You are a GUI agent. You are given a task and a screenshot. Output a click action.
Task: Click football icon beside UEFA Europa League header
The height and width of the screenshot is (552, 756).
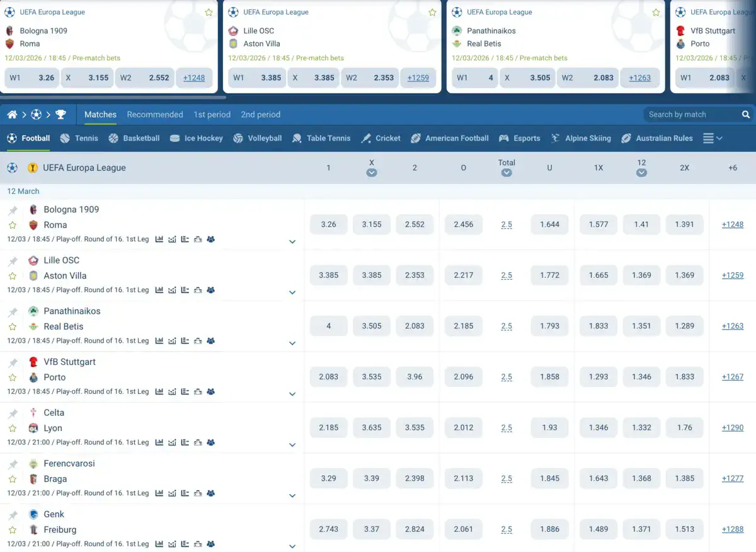pyautogui.click(x=12, y=168)
